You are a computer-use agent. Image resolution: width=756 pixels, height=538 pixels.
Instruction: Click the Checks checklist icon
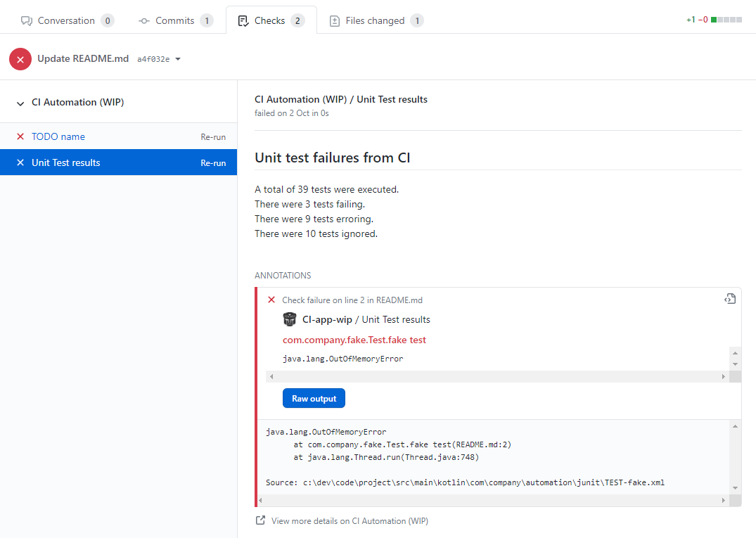tap(243, 20)
